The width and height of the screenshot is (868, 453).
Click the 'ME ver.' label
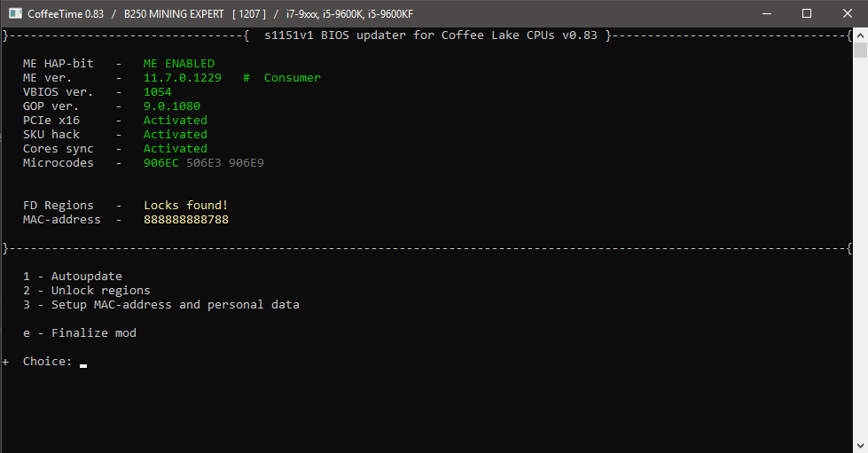48,77
